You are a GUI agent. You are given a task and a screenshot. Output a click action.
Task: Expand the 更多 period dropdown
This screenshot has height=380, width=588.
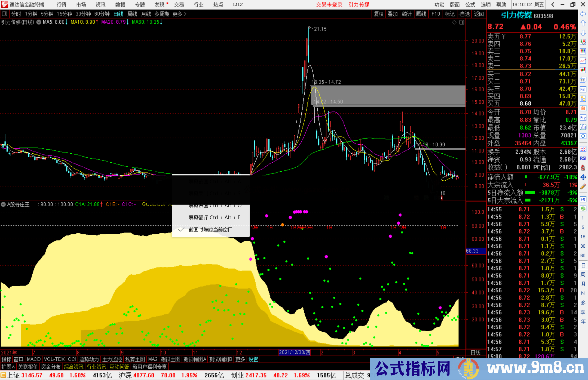[x=177, y=14]
